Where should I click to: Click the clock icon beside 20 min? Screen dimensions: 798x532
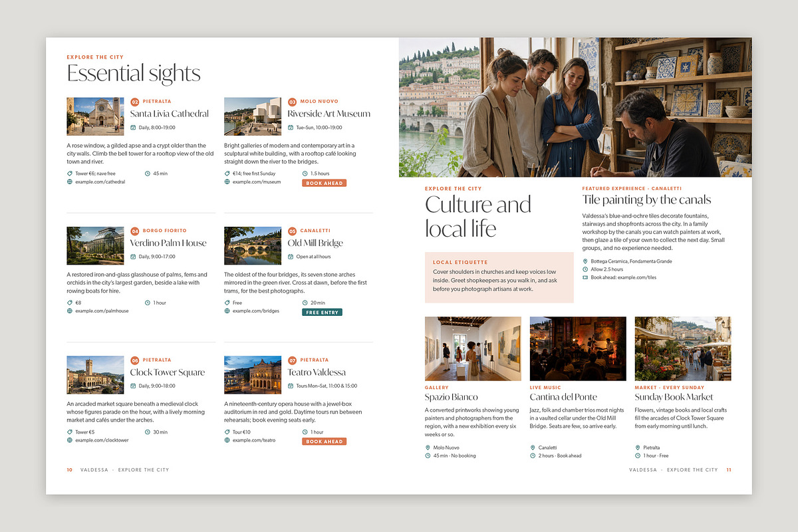click(305, 303)
